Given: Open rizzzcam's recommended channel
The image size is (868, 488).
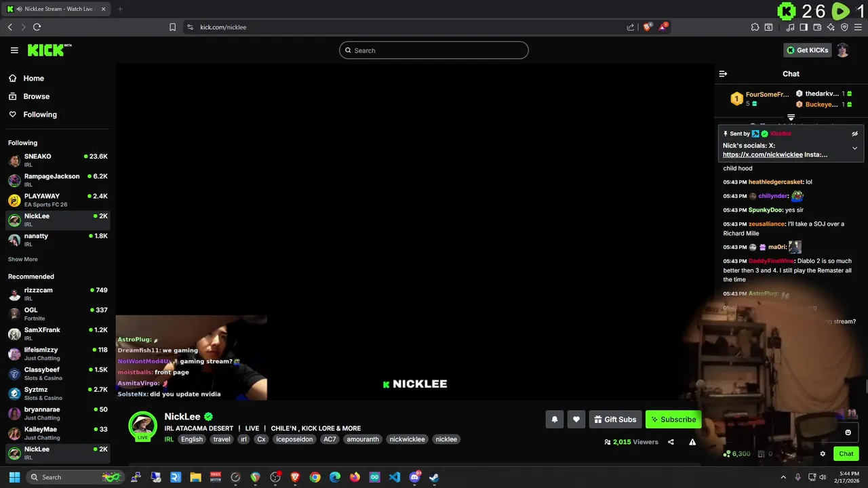Looking at the screenshot, I should (x=58, y=294).
